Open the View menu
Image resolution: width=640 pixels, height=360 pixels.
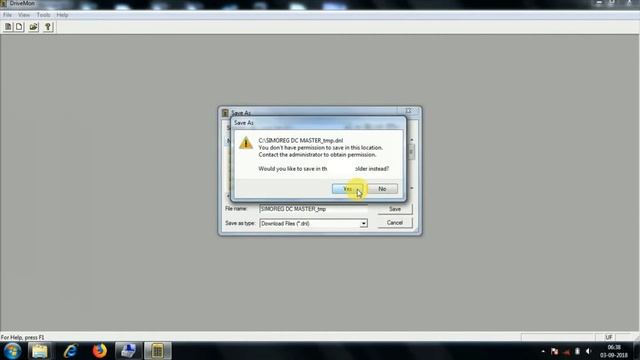(24, 15)
